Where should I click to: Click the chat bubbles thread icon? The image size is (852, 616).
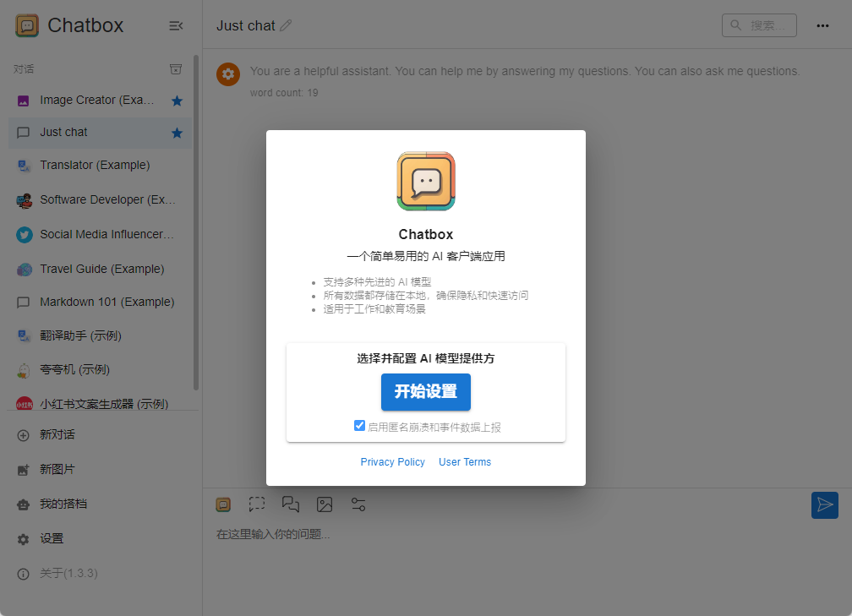coord(291,504)
